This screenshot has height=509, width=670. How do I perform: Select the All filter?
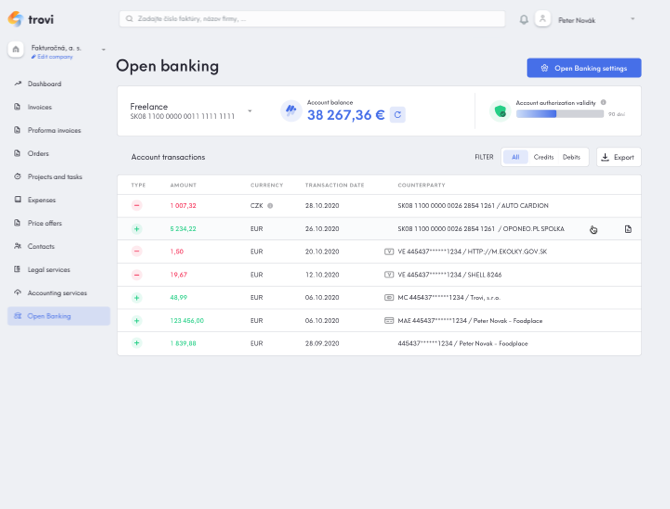[x=515, y=157]
